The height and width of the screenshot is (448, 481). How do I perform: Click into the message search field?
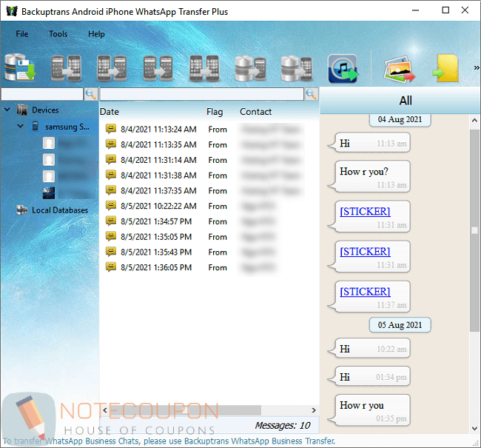point(202,94)
